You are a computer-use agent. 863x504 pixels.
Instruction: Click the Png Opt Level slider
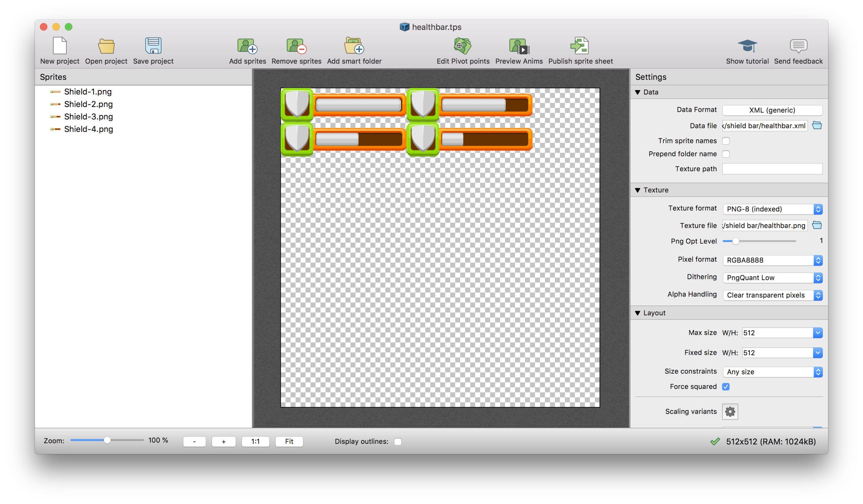[759, 241]
